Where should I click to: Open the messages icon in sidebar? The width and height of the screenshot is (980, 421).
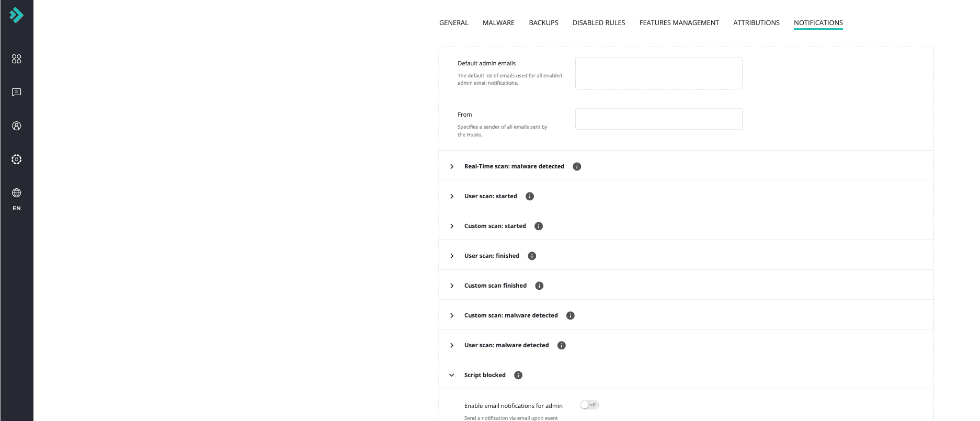pos(17,93)
